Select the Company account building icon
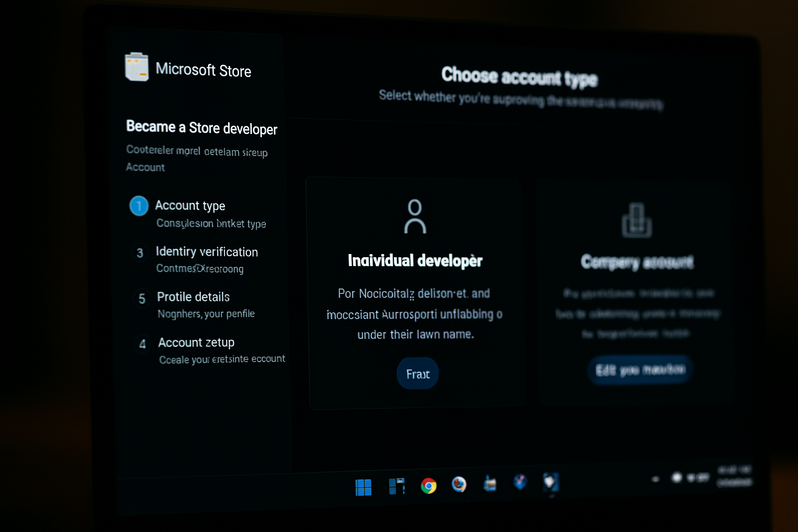The width and height of the screenshot is (798, 532). tap(637, 220)
